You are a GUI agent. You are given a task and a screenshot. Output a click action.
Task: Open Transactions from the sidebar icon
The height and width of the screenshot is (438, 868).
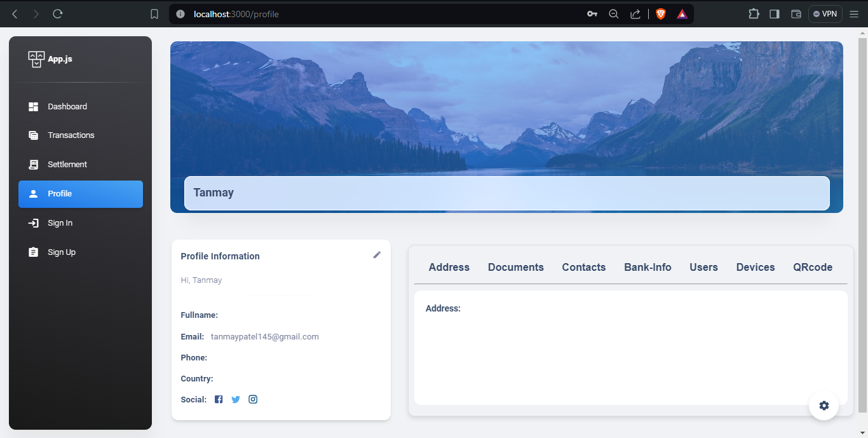(x=33, y=135)
